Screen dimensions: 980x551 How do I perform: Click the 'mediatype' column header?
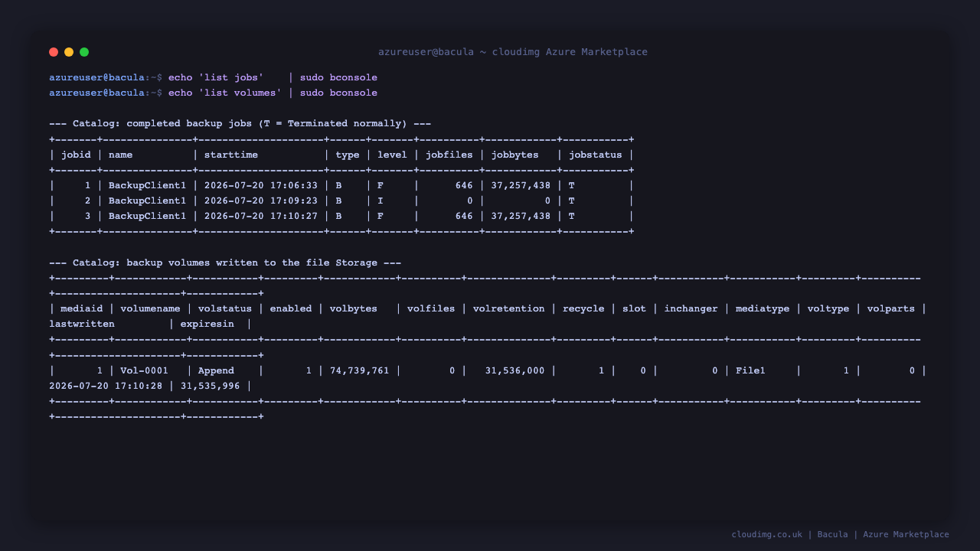763,309
